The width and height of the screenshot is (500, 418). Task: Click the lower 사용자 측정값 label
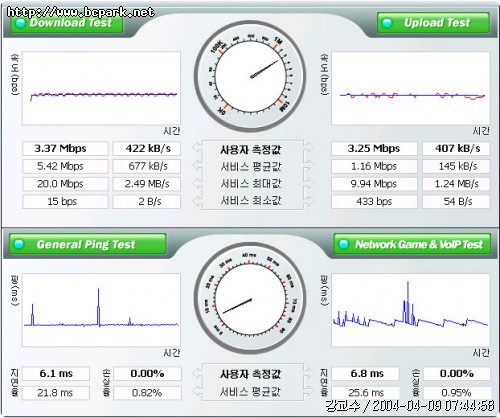[251, 374]
